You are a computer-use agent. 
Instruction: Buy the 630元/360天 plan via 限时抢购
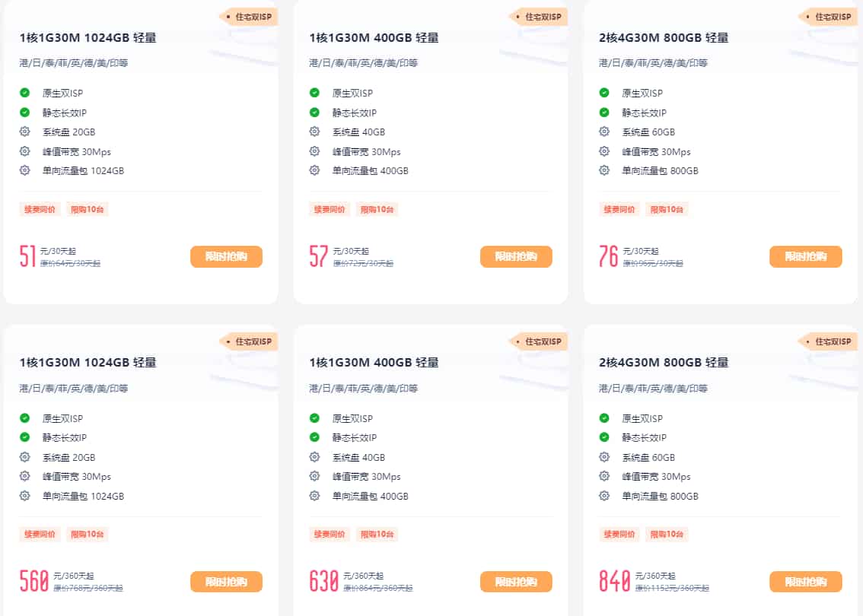click(x=516, y=581)
